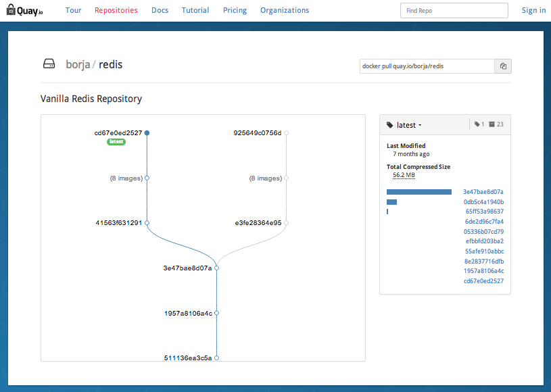Select the docker pull command field
This screenshot has width=551, height=392.
(x=427, y=66)
